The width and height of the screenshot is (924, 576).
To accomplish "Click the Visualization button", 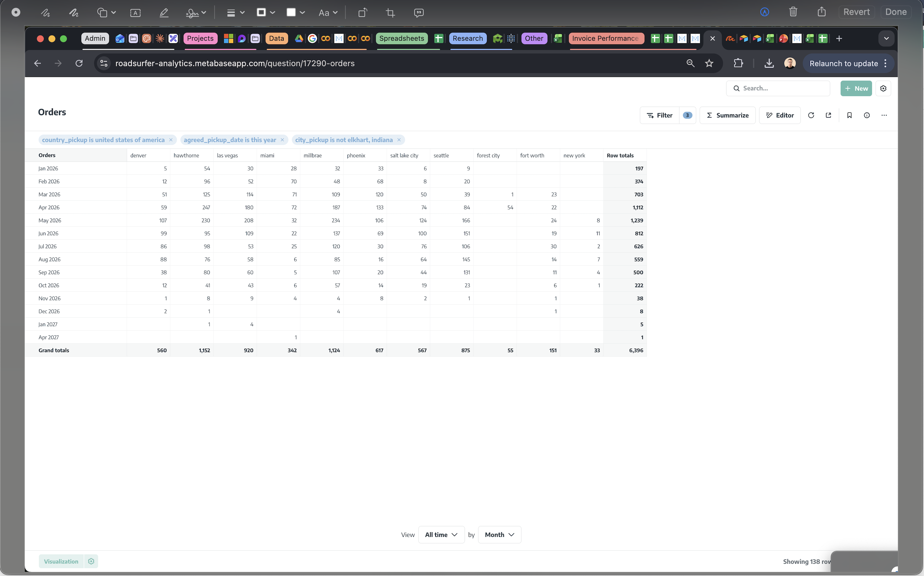I will (x=61, y=561).
